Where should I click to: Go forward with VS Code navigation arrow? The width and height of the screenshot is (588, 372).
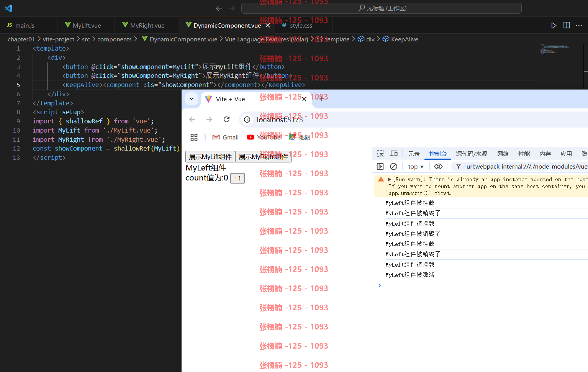231,8
